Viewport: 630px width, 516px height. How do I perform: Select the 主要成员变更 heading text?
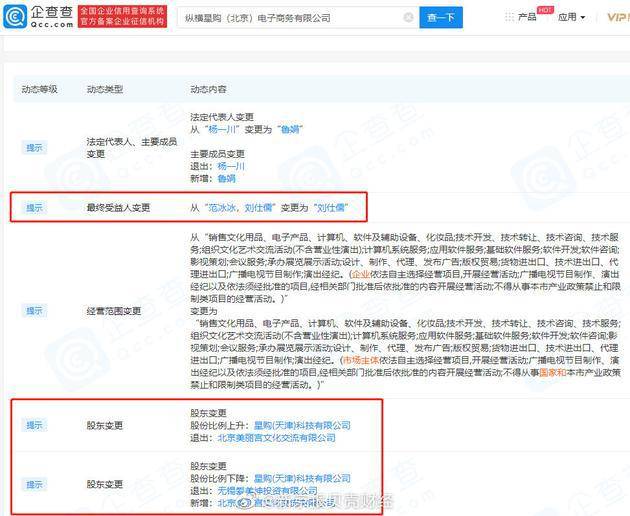[217, 154]
